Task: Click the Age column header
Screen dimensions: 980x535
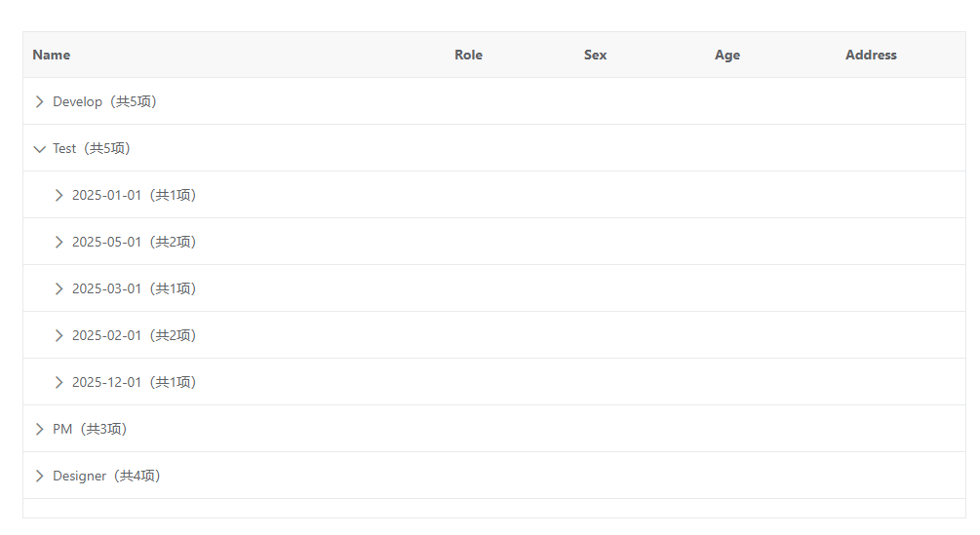Action: coord(727,55)
